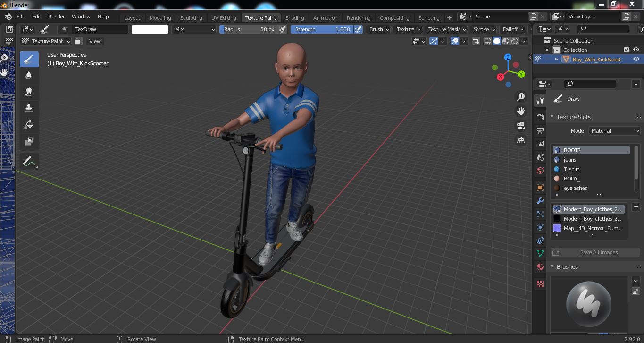Viewport: 644px width, 343px height.
Task: Open the Active Tool properties tab
Action: [540, 100]
